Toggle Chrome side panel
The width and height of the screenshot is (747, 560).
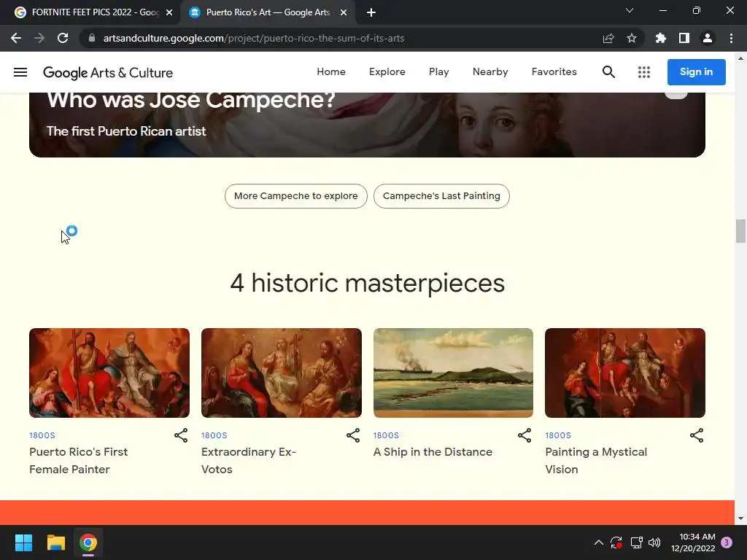684,38
